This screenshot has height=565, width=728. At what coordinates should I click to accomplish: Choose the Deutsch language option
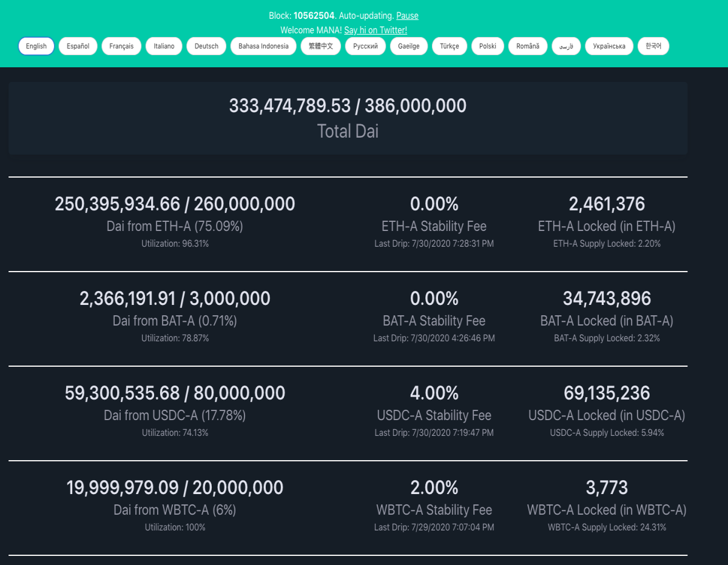click(206, 46)
